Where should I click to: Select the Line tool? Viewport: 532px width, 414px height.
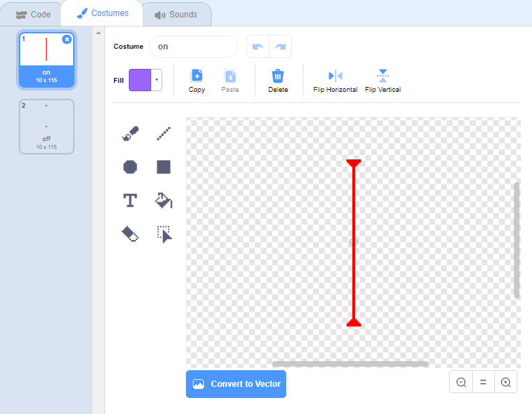164,134
